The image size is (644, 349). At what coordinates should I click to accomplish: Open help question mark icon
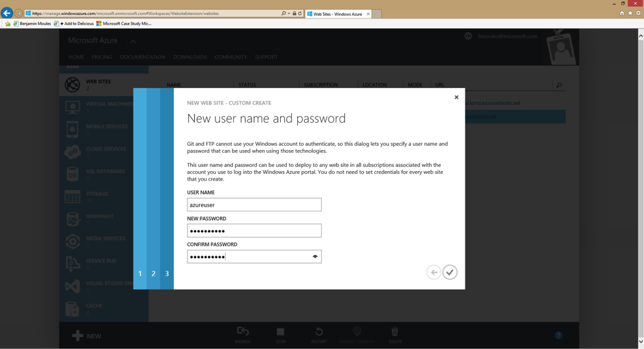point(558,335)
